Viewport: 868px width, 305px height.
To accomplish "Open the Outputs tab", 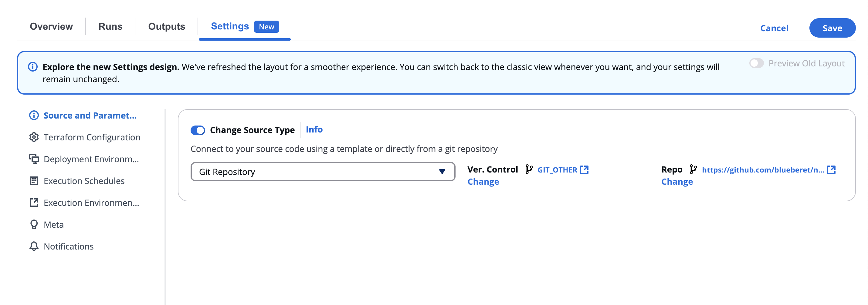I will (x=166, y=26).
